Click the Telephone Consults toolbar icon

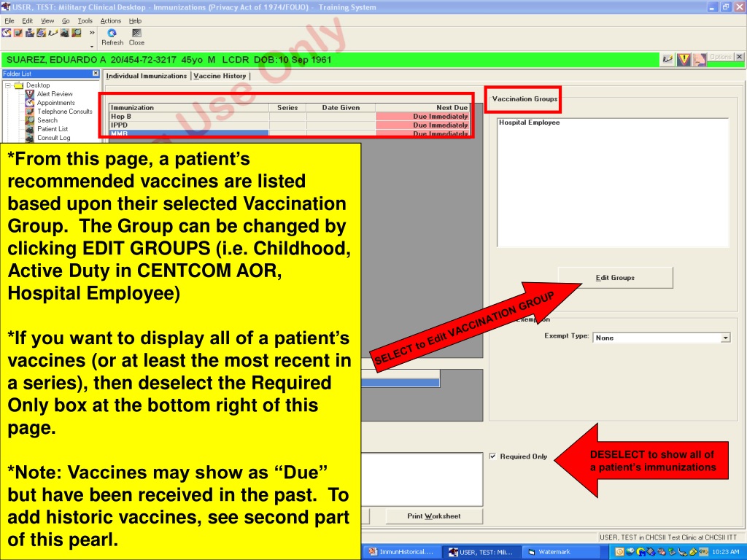click(x=18, y=33)
